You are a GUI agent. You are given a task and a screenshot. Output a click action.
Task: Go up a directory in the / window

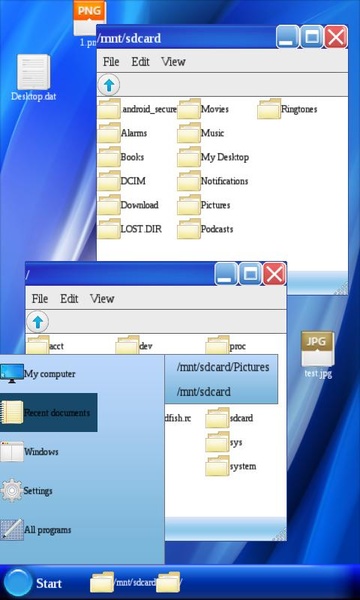click(x=37, y=322)
